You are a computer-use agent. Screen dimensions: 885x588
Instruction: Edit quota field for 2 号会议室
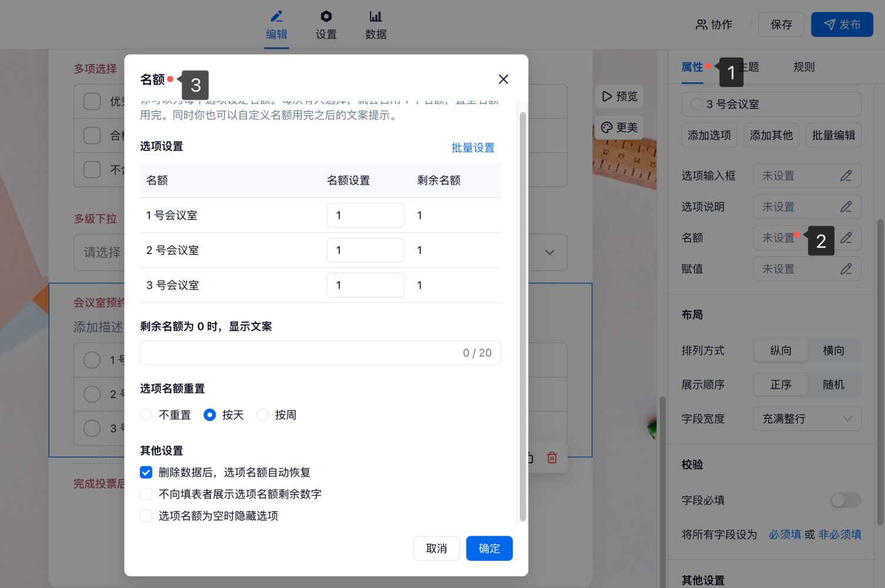pos(366,250)
